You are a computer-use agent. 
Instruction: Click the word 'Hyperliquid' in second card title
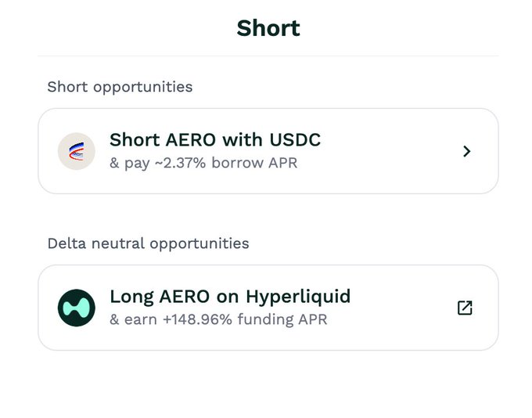point(298,297)
